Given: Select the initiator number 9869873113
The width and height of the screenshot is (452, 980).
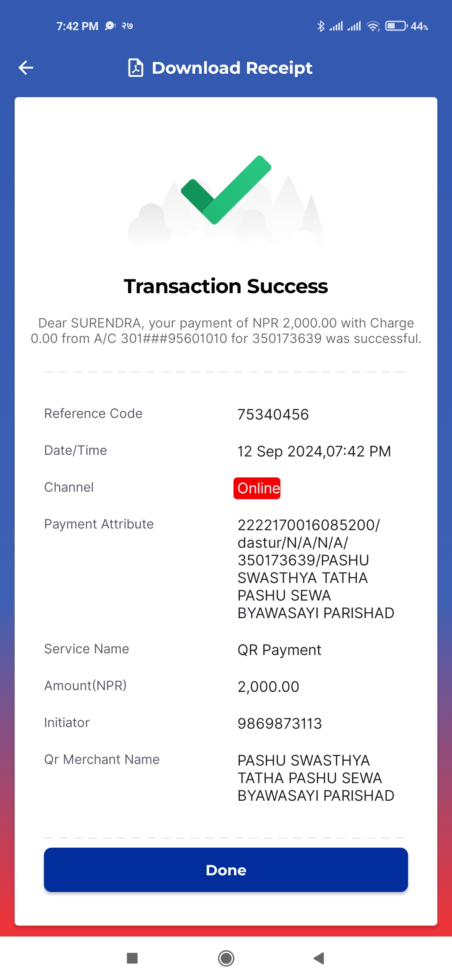Looking at the screenshot, I should 280,724.
